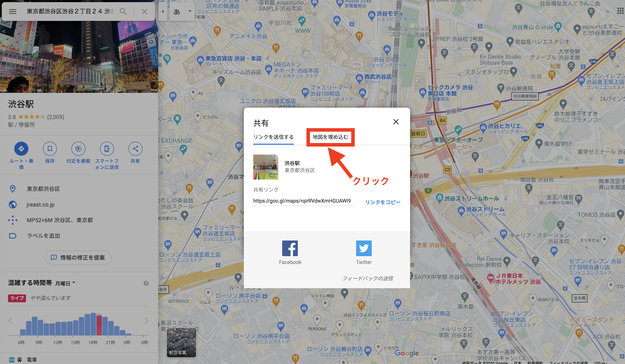Click 情報の修正を提案 button
This screenshot has width=625, height=364.
tap(78, 258)
